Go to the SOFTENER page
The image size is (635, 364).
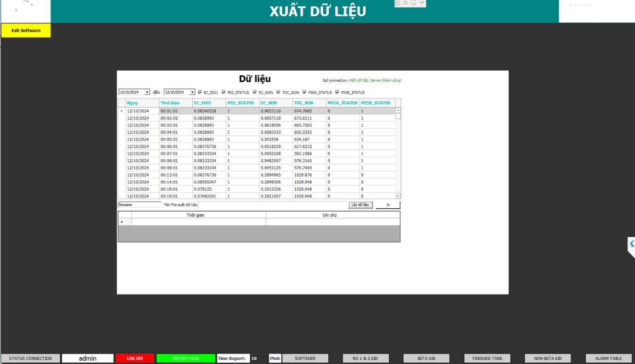pos(305,358)
